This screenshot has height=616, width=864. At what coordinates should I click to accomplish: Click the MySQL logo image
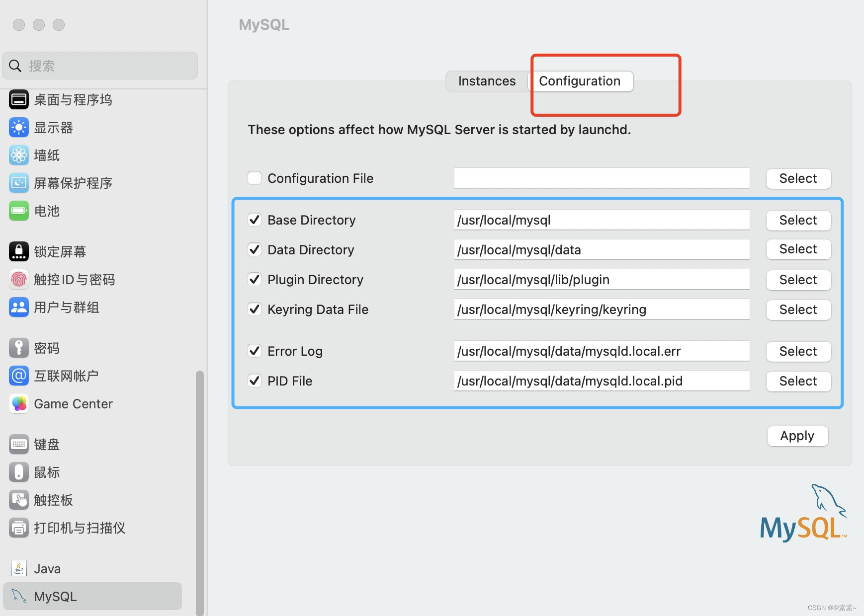[x=803, y=513]
